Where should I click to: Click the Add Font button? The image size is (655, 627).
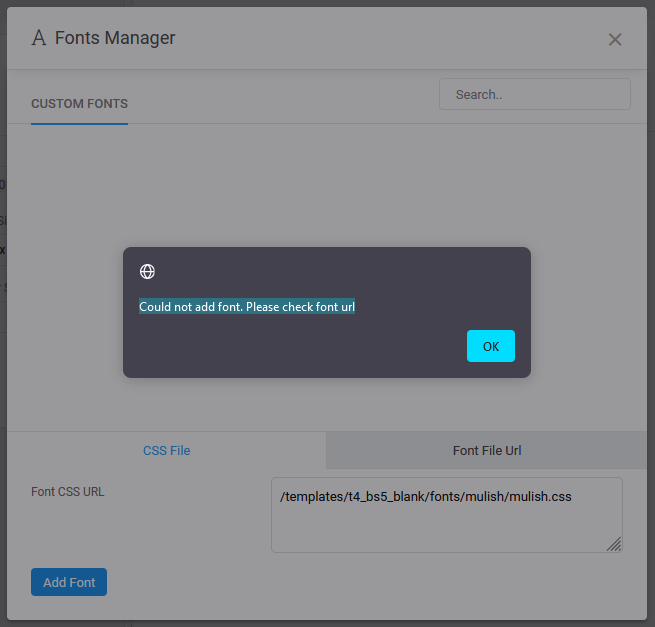(x=69, y=582)
